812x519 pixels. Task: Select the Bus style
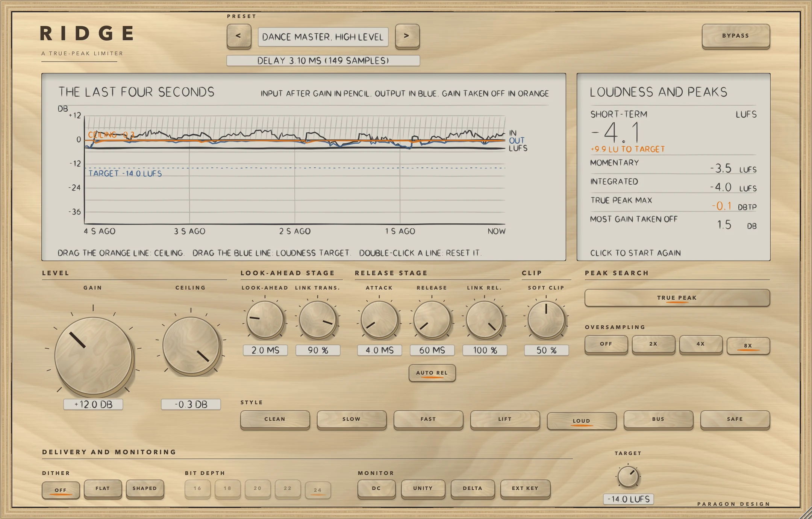point(658,419)
